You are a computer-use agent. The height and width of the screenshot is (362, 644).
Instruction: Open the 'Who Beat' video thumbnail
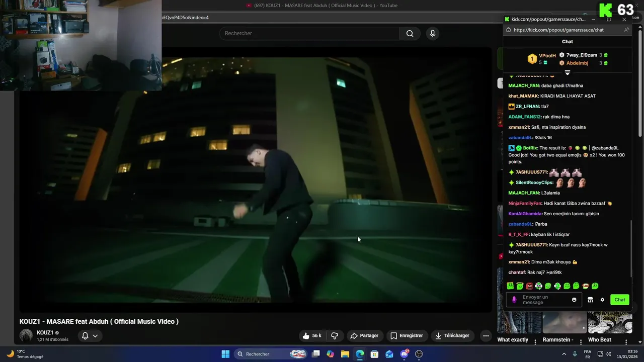click(x=610, y=322)
